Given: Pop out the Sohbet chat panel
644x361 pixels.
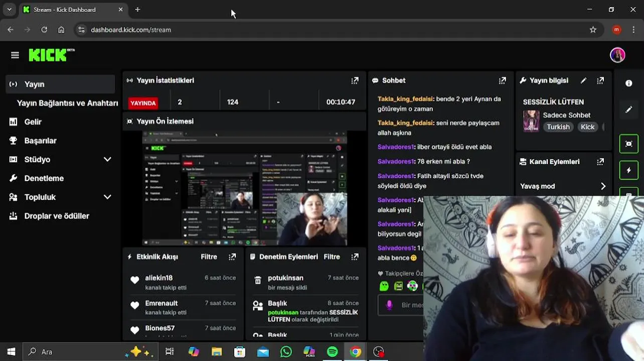Looking at the screenshot, I should click(502, 80).
